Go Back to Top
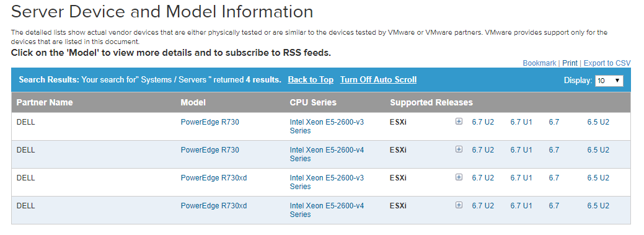The width and height of the screenshot is (644, 235). (311, 80)
